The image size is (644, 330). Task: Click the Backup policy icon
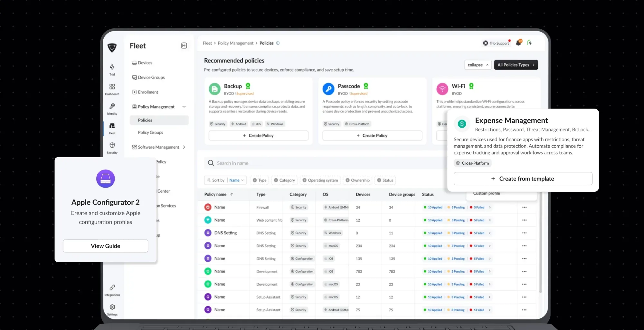[214, 89]
